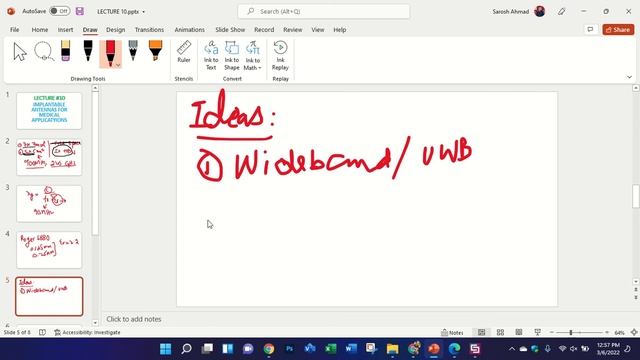Open the Comments pane icon
The height and width of the screenshot is (360, 640).
point(590,30)
